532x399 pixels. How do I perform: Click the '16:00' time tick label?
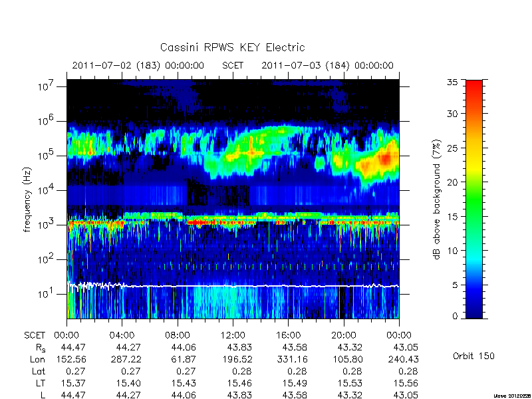tap(288, 336)
